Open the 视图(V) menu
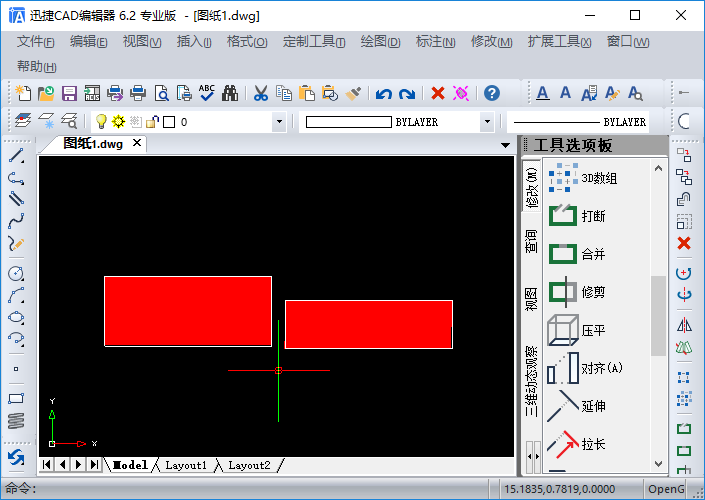Viewport: 705px width, 500px height. [142, 42]
